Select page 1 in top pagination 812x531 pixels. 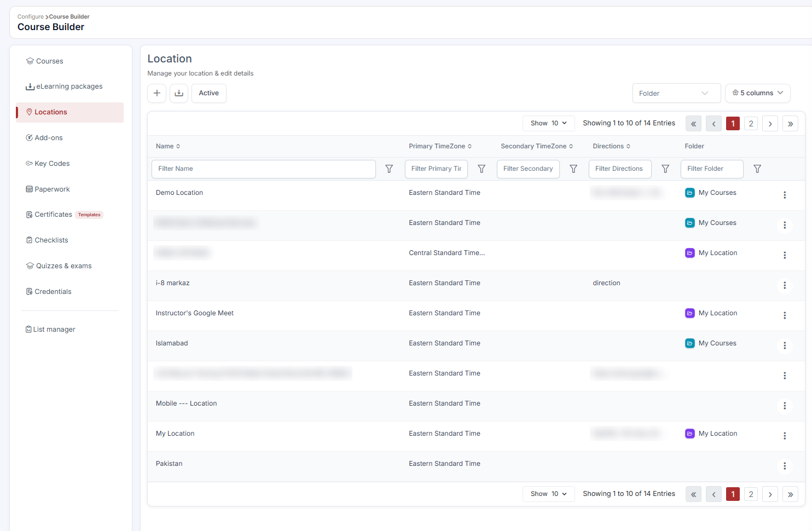(x=733, y=124)
